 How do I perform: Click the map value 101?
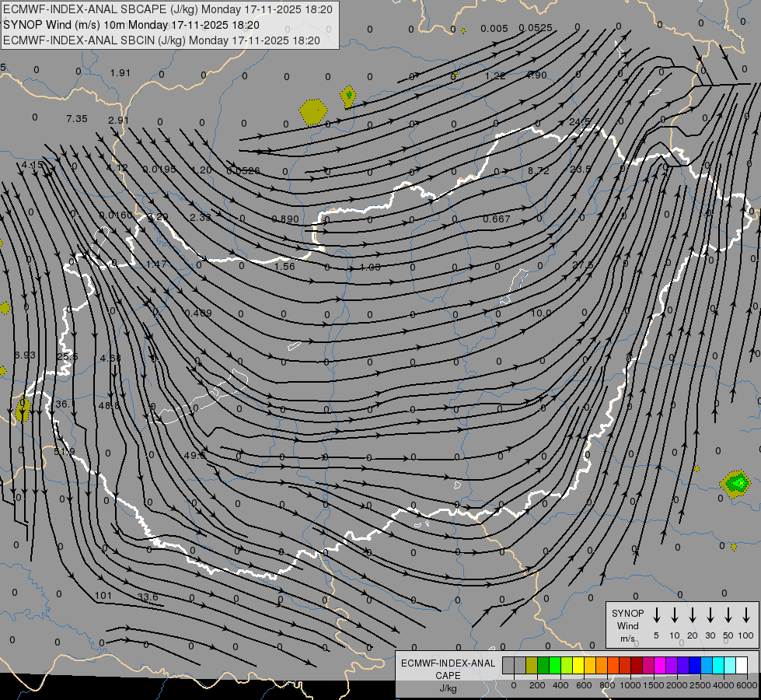pyautogui.click(x=103, y=596)
